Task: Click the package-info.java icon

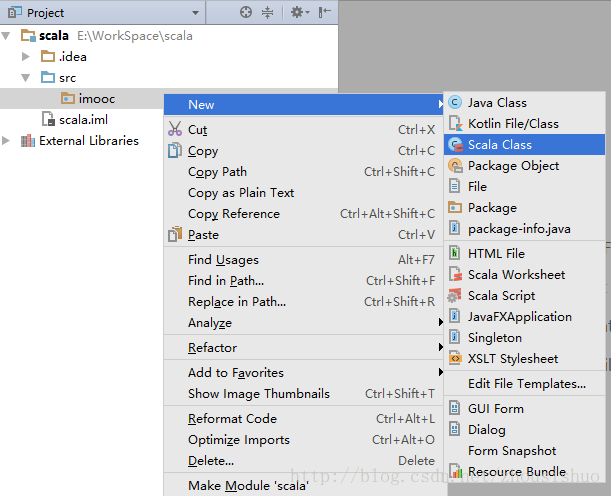Action: (x=454, y=228)
